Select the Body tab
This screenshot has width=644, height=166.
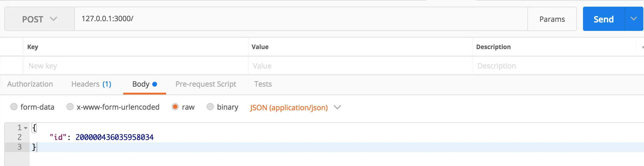click(x=144, y=84)
